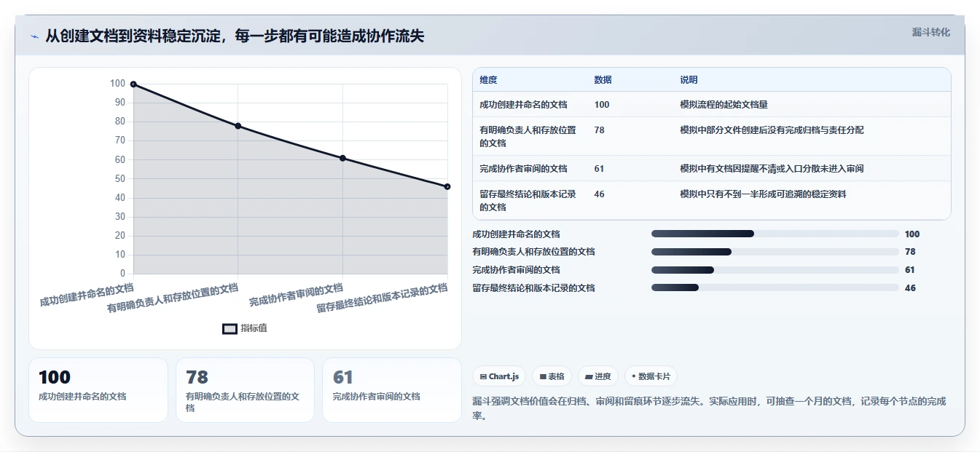
Task: Click the y-axis tick label 50
Action: coord(119,179)
